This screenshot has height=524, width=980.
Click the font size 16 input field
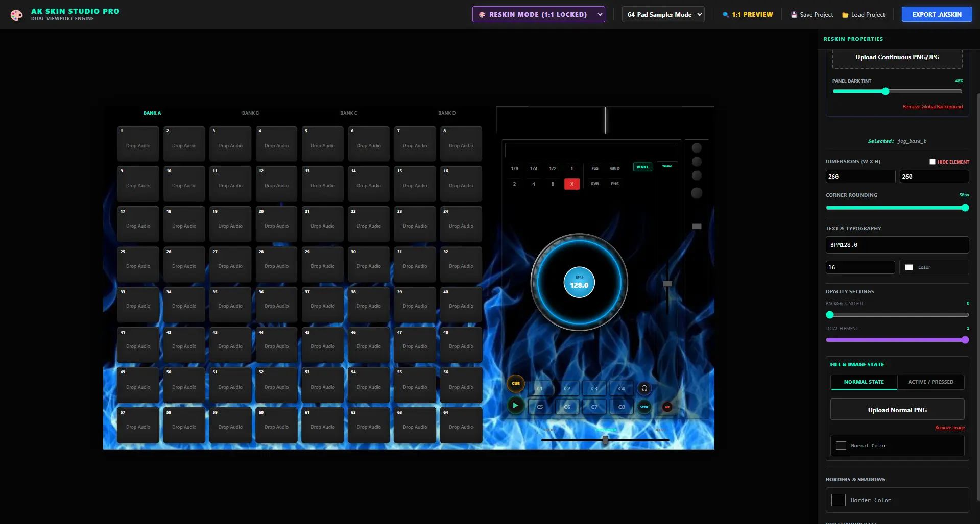[861, 267]
